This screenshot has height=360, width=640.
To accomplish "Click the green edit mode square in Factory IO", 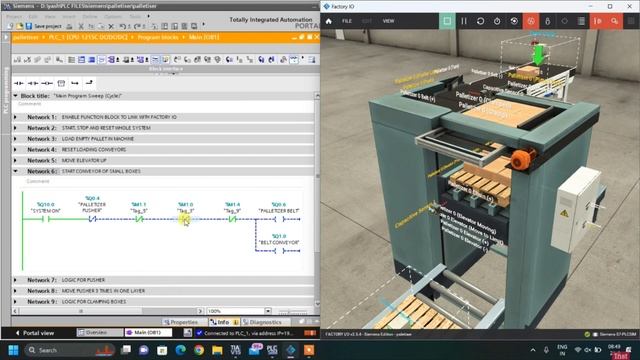I will tap(447, 21).
